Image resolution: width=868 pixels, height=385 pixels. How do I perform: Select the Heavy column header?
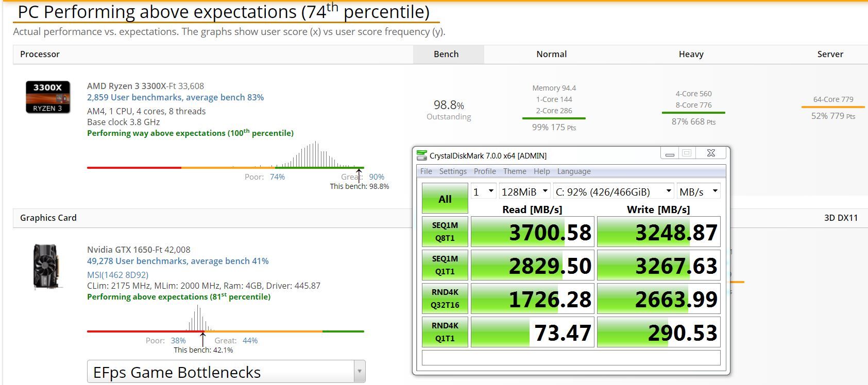[691, 54]
